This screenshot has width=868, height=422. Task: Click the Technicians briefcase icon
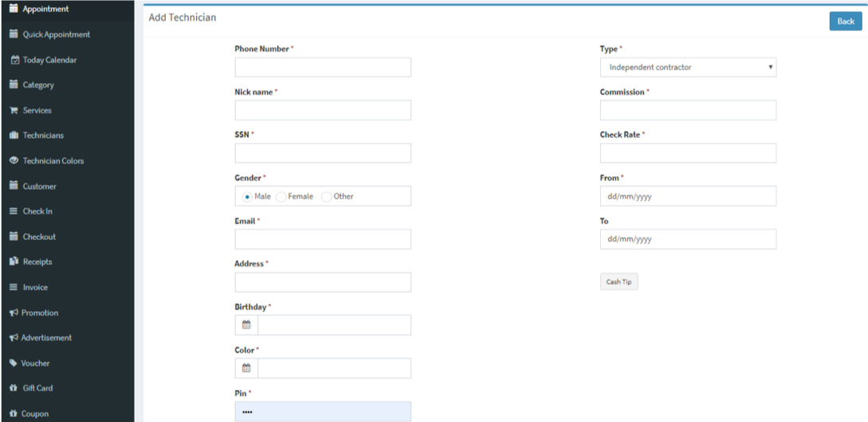(x=14, y=135)
